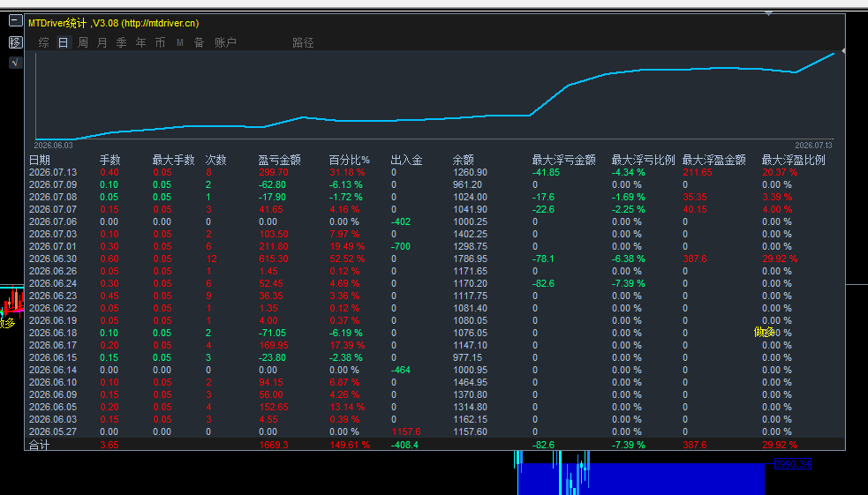Click the 2026.07.13 chart end date label
This screenshot has height=495, width=868.
814,146
